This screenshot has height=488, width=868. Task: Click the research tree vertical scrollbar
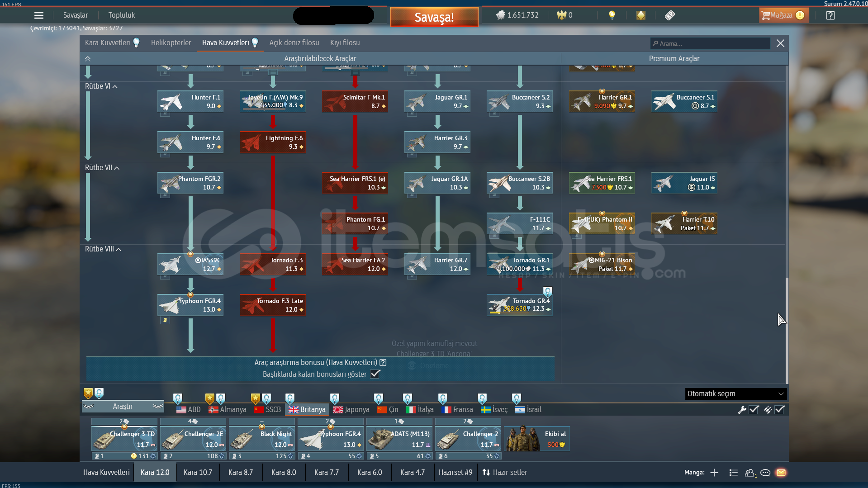pos(787,330)
